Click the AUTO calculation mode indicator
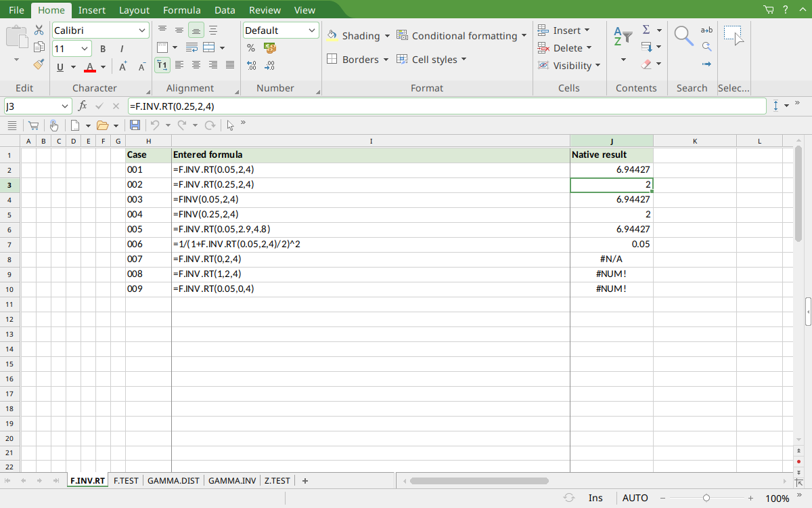This screenshot has width=812, height=508. click(635, 498)
